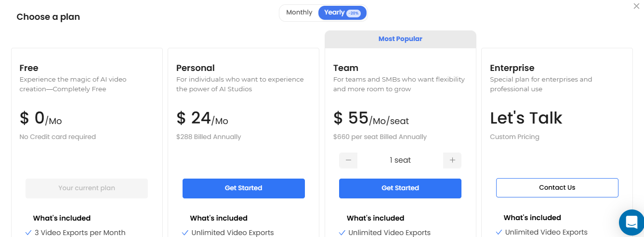
Task: Click Enterprise plan Unlimited Video Exports checkmark
Action: (x=499, y=232)
